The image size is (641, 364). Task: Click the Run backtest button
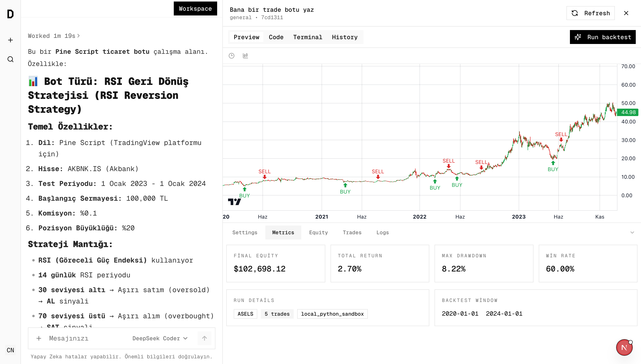602,37
